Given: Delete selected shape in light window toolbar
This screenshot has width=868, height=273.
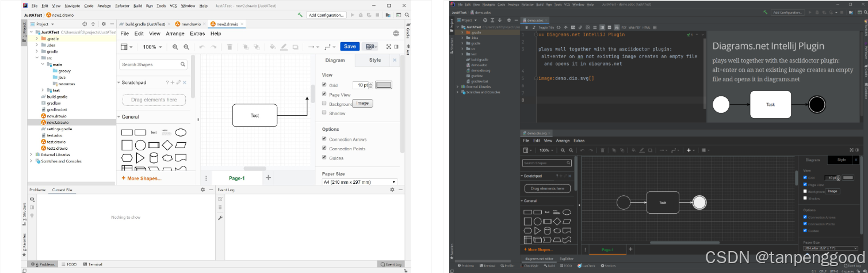Looking at the screenshot, I should point(230,47).
